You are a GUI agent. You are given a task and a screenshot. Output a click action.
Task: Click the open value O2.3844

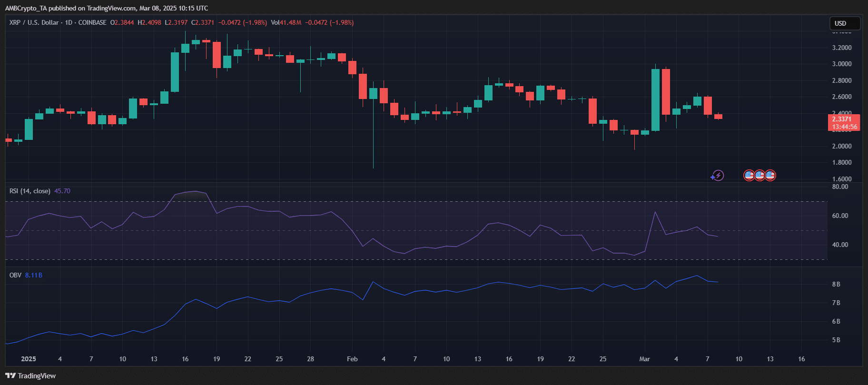point(122,22)
